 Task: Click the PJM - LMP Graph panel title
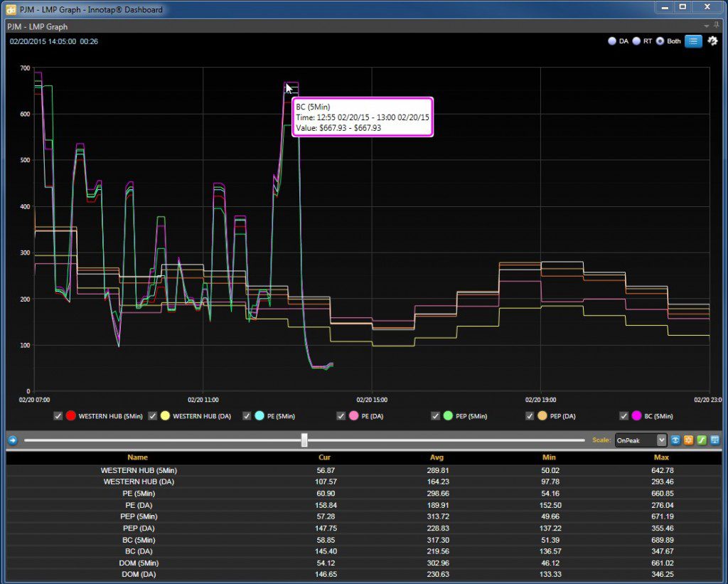[38, 26]
